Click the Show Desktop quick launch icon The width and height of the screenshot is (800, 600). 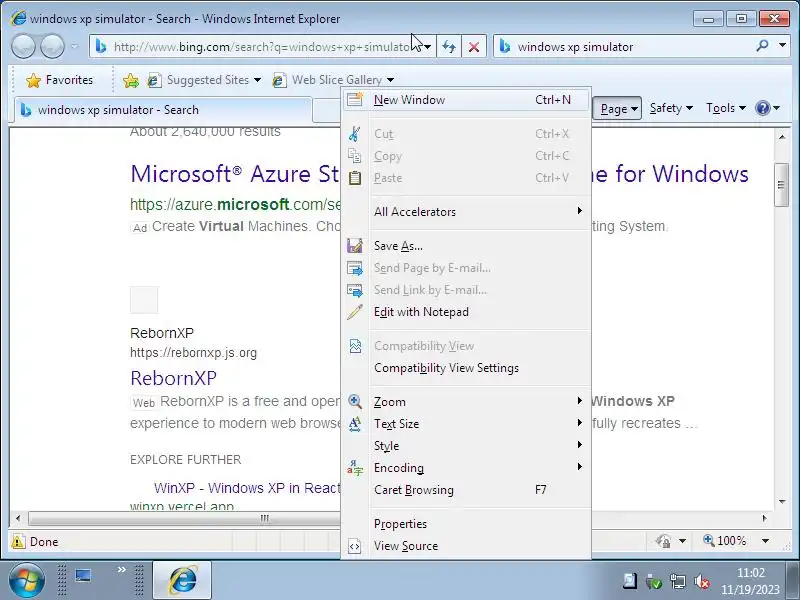[83, 576]
